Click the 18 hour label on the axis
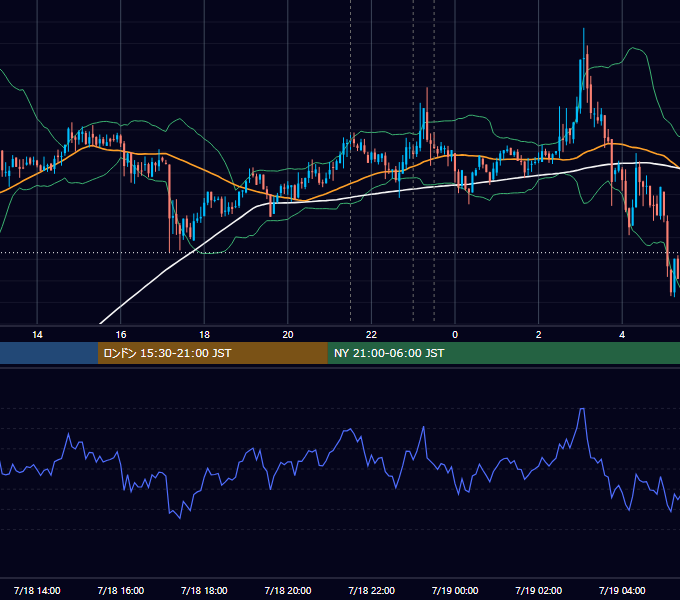The height and width of the screenshot is (600, 680). click(x=204, y=335)
